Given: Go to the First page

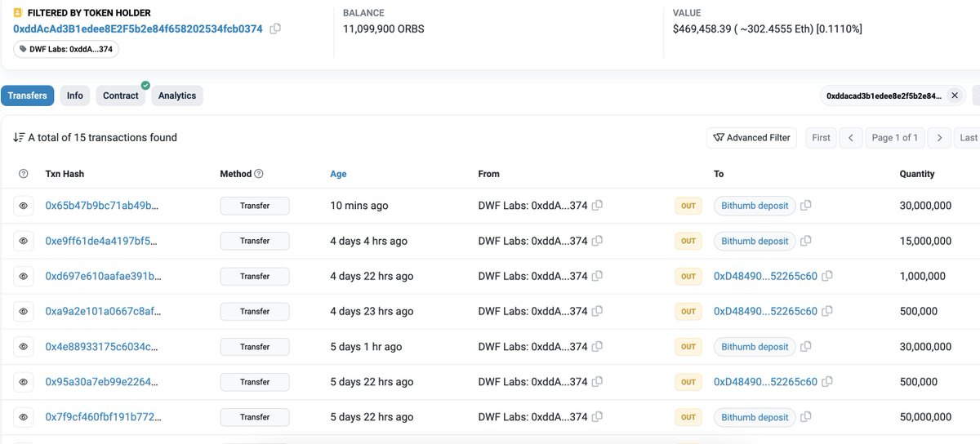Looking at the screenshot, I should [x=822, y=138].
